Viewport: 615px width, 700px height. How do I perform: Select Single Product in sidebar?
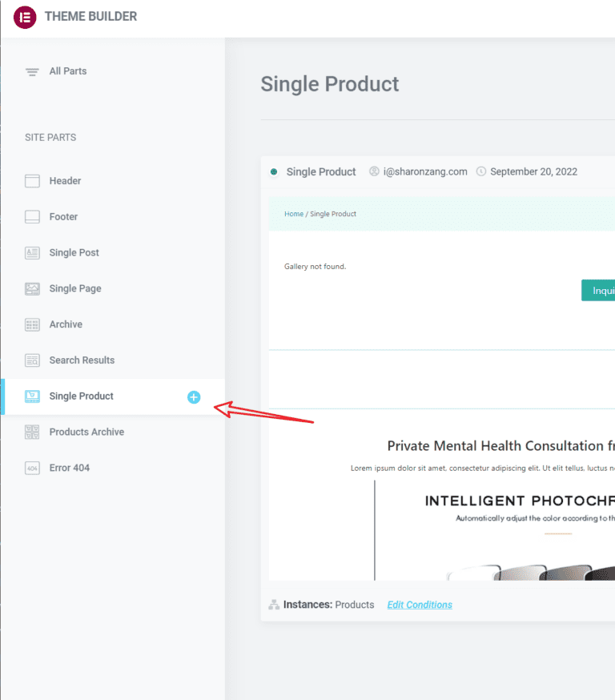point(82,396)
